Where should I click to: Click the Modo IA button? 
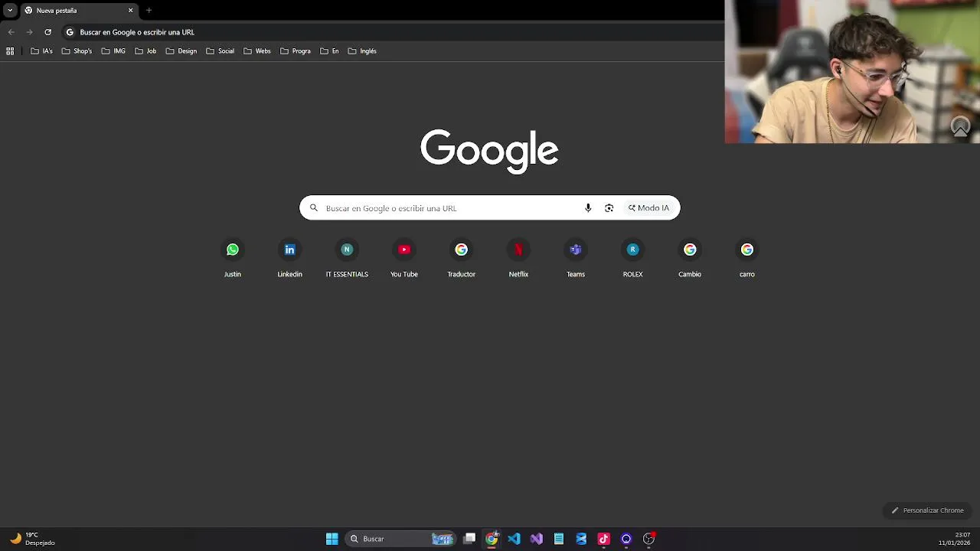pyautogui.click(x=649, y=208)
